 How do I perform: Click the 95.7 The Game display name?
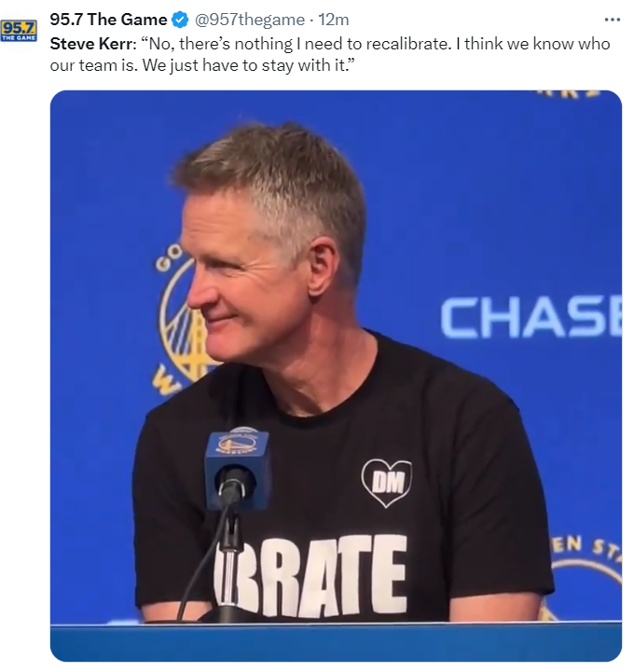coord(108,20)
